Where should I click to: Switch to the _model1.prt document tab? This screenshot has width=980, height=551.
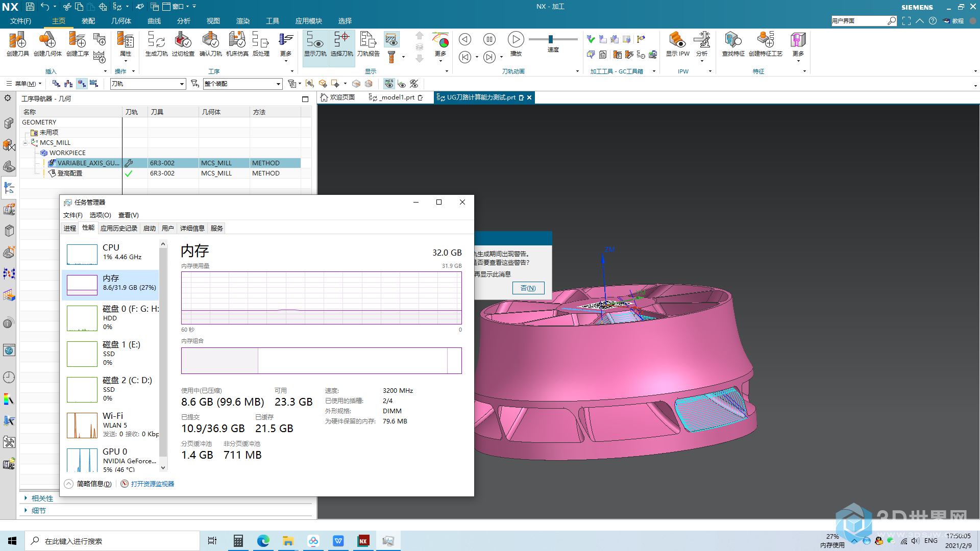[x=396, y=97]
